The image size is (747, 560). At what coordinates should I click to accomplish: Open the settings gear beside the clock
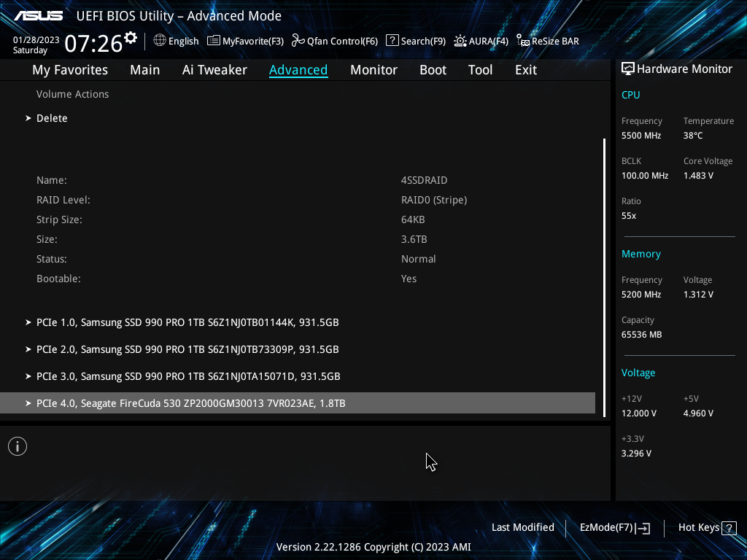click(131, 38)
